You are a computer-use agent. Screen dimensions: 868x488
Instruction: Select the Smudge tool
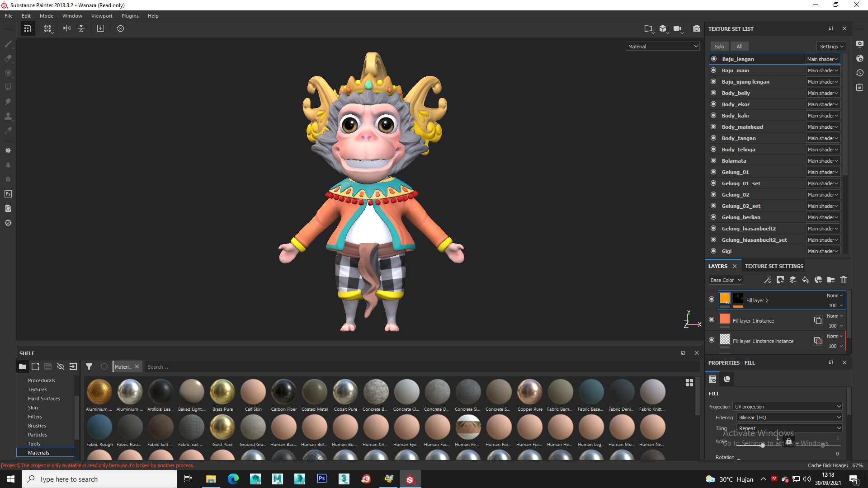point(8,102)
